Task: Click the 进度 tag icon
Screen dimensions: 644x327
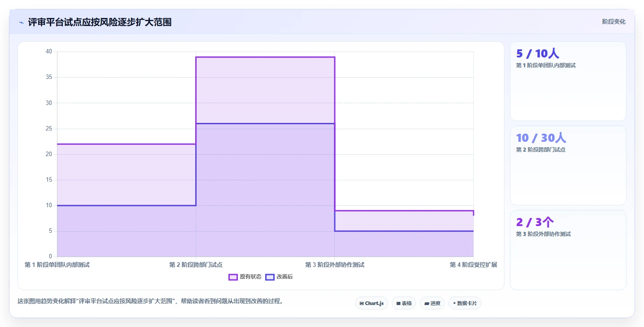Action: 426,304
